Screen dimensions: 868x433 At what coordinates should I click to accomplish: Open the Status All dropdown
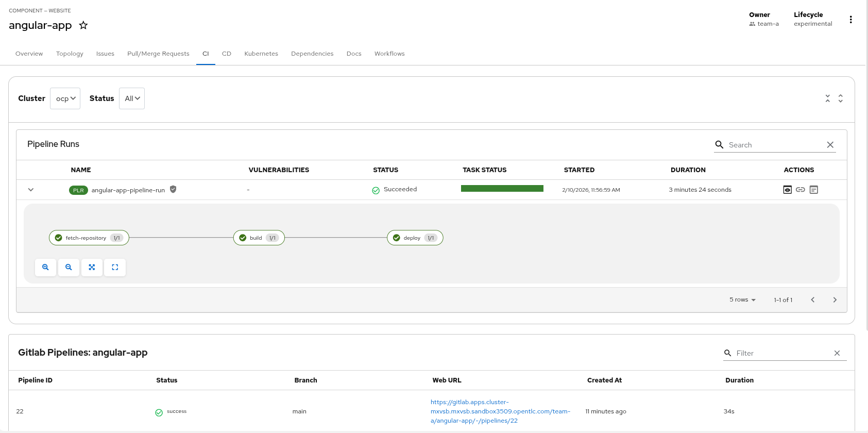[132, 98]
